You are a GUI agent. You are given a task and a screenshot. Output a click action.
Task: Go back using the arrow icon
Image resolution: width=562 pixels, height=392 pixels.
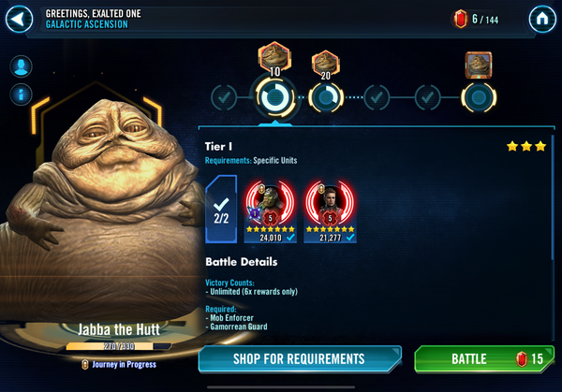[x=19, y=19]
